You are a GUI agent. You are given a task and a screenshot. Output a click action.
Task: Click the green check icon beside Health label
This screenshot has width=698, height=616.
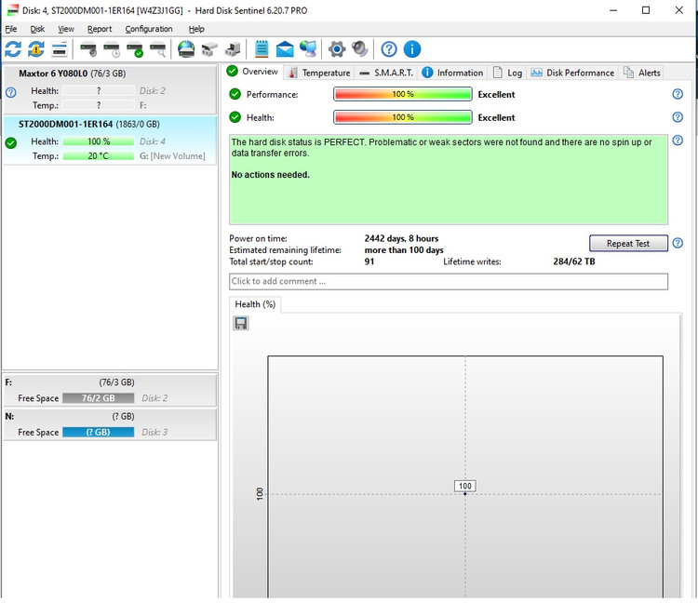coord(235,117)
